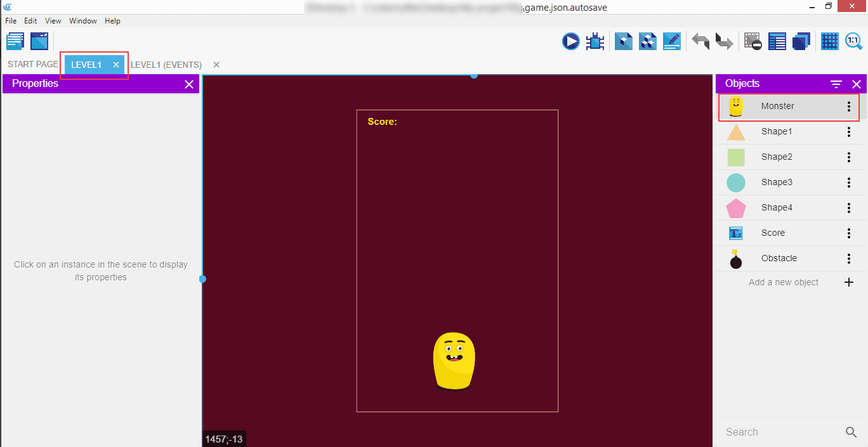Reset zoom using the 1:1 magnifier
This screenshot has width=868, height=447.
click(x=853, y=42)
